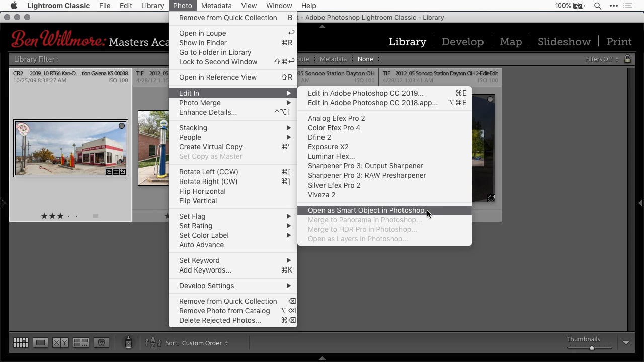Open People view face icon
The image size is (644, 362).
coord(101,343)
